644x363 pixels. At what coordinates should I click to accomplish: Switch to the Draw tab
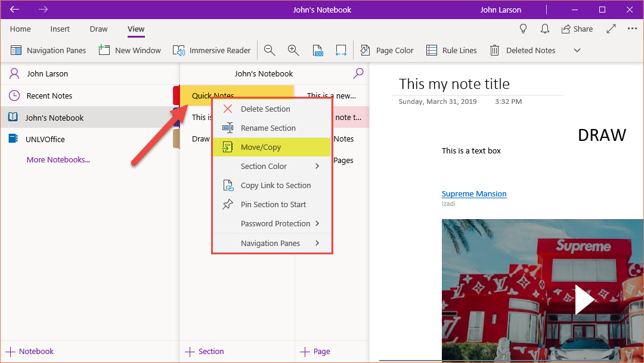point(98,29)
